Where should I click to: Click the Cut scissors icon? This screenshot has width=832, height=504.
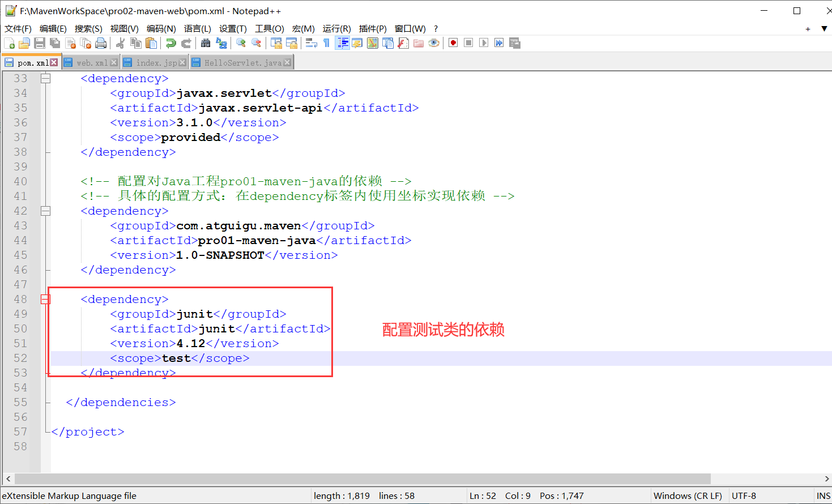(120, 43)
